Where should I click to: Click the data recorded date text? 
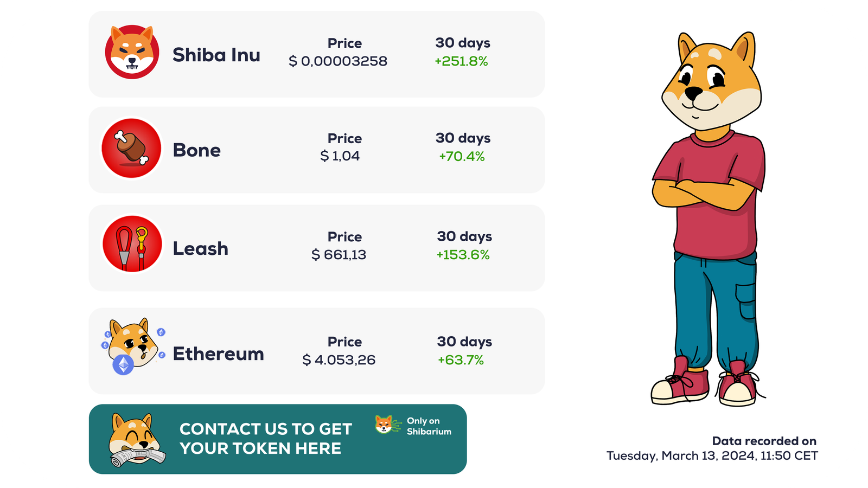[x=712, y=455]
